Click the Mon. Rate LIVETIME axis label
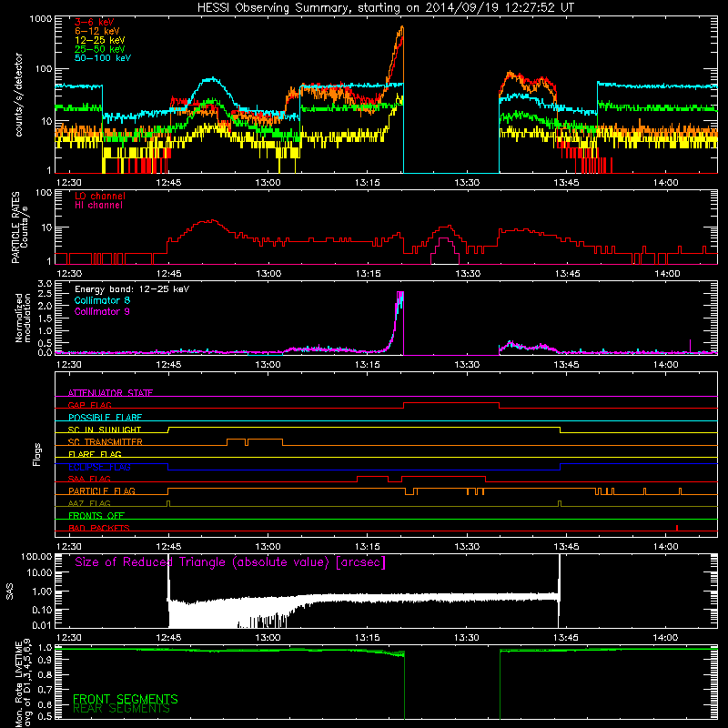The image size is (728, 728). [x=24, y=684]
